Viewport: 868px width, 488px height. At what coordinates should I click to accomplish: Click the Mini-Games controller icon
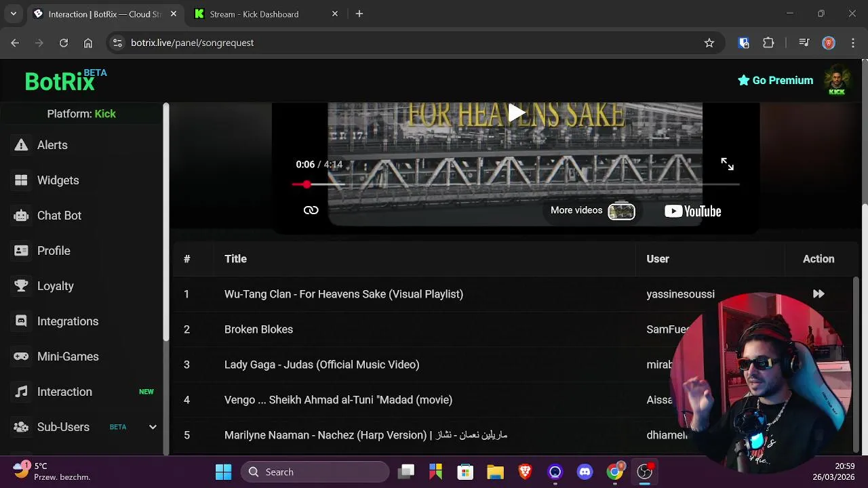pos(21,357)
